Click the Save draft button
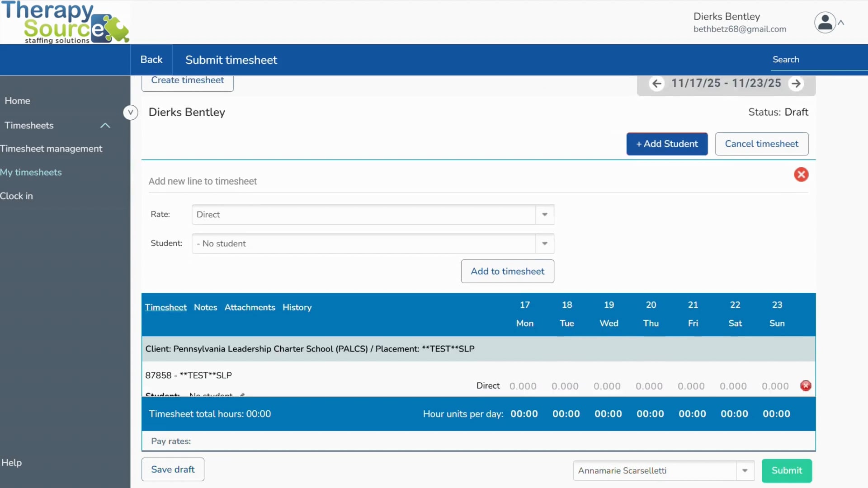This screenshot has width=868, height=488. coord(173,469)
